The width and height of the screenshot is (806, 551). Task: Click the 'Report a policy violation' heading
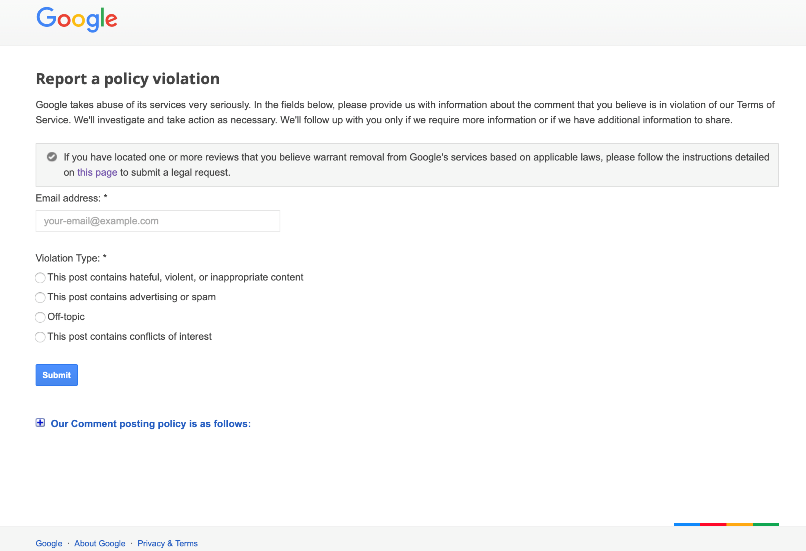point(127,79)
